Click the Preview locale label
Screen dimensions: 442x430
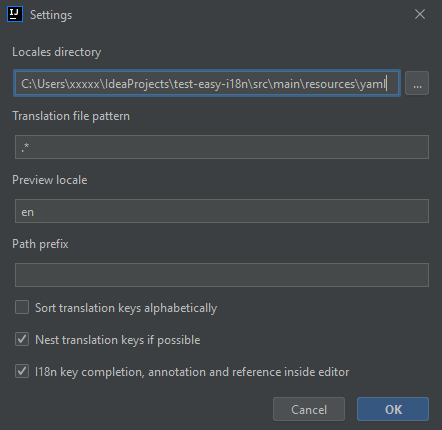pos(50,180)
